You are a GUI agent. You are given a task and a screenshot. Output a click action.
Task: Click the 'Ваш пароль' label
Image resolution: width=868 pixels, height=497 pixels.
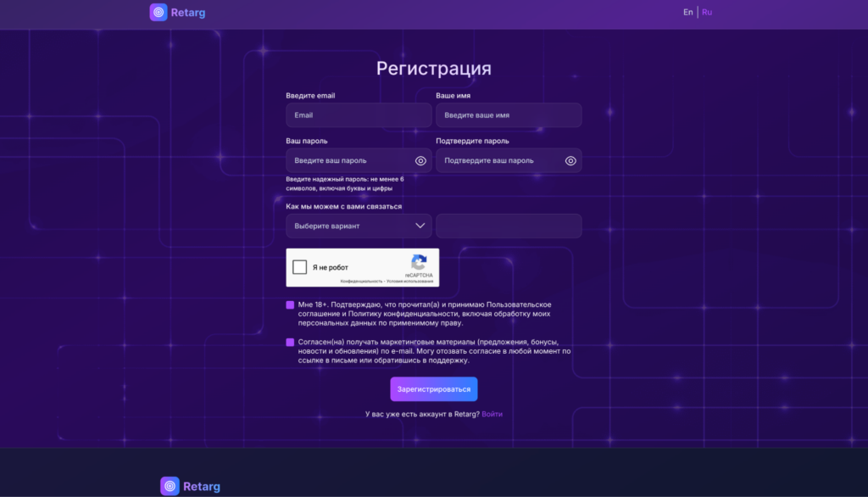[307, 141]
